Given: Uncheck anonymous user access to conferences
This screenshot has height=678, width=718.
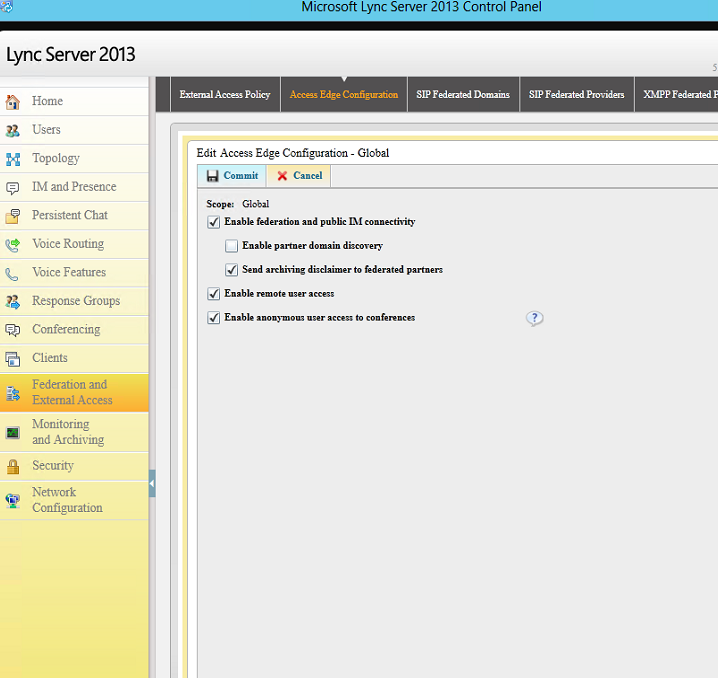Looking at the screenshot, I should (214, 318).
